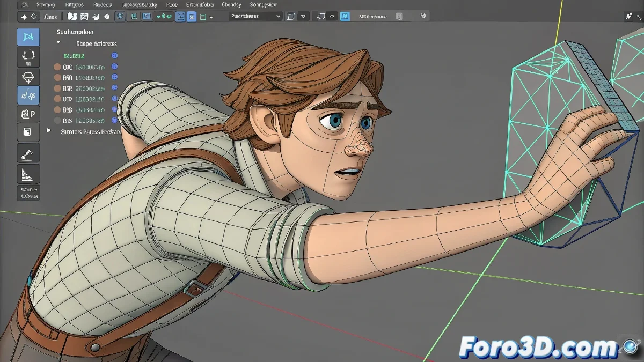Open the 'Pracrteseses' dropdown in header
Image resolution: width=644 pixels, height=362 pixels.
pyautogui.click(x=255, y=17)
